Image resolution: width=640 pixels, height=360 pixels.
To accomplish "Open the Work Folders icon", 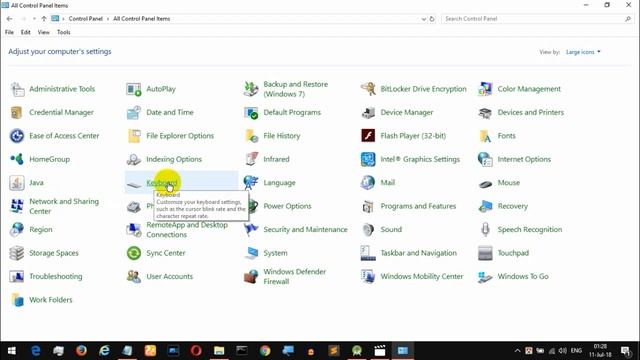I will click(17, 300).
